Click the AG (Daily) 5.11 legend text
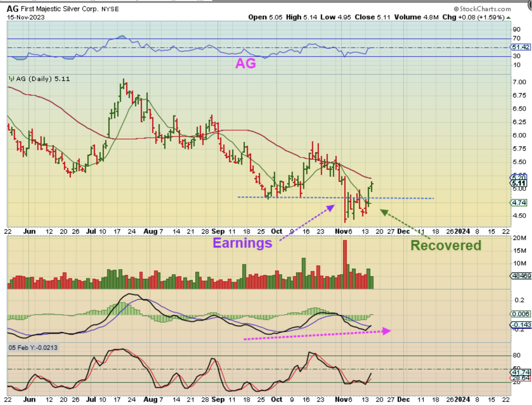This screenshot has width=532, height=405. click(43, 79)
